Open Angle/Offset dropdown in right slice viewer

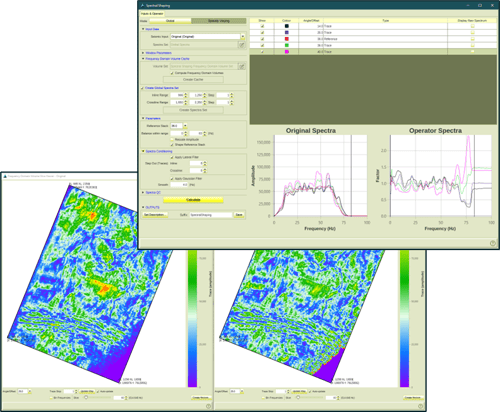point(242,391)
